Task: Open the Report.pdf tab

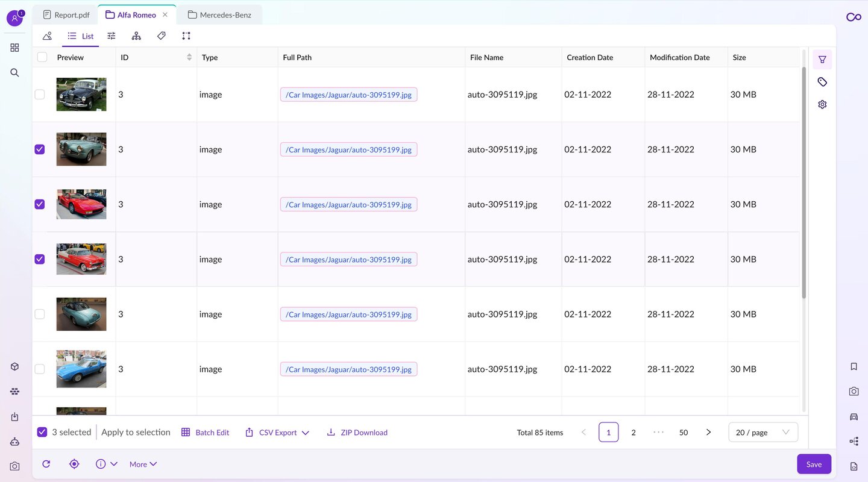Action: tap(66, 15)
